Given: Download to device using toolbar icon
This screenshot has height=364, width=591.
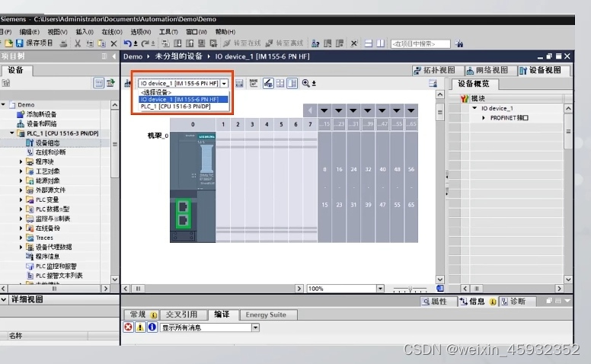Looking at the screenshot, I should point(177,43).
